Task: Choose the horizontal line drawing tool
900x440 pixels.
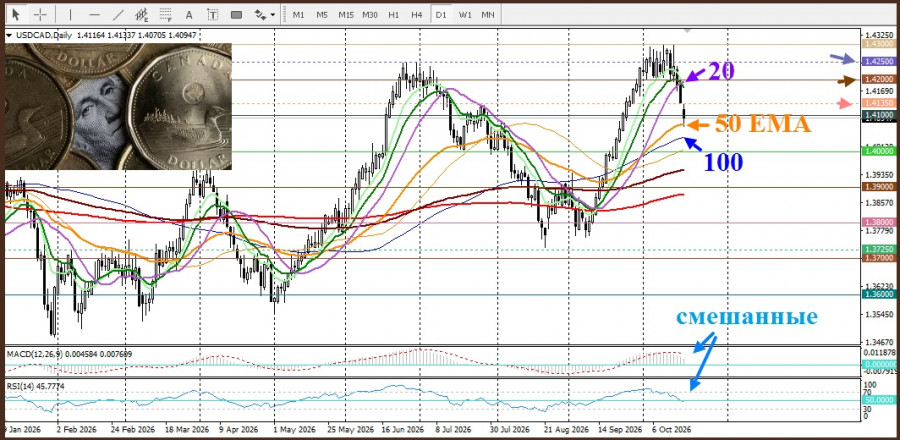Action: click(95, 14)
